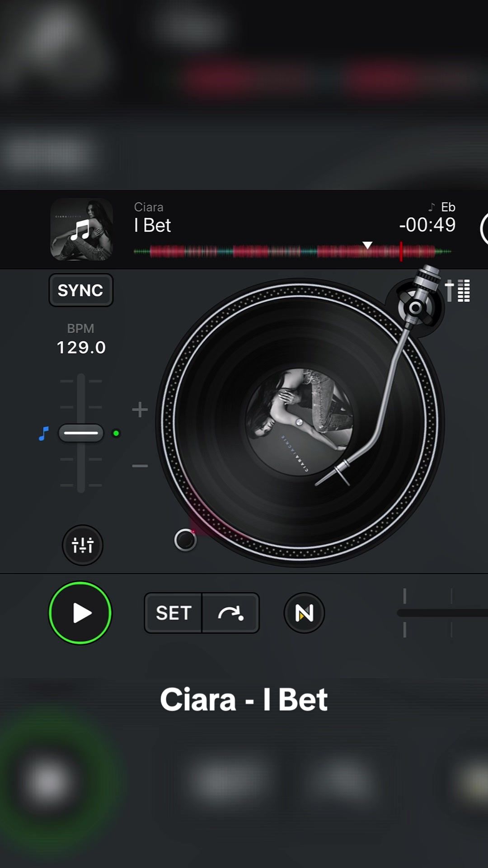488x868 pixels.
Task: Tap the I Bet song title in the deck header
Action: (153, 226)
